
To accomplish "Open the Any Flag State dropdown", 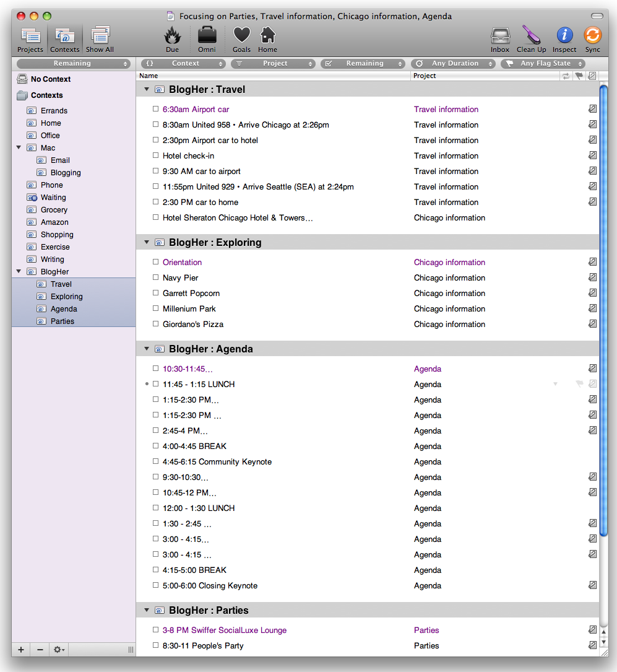I will pos(543,63).
